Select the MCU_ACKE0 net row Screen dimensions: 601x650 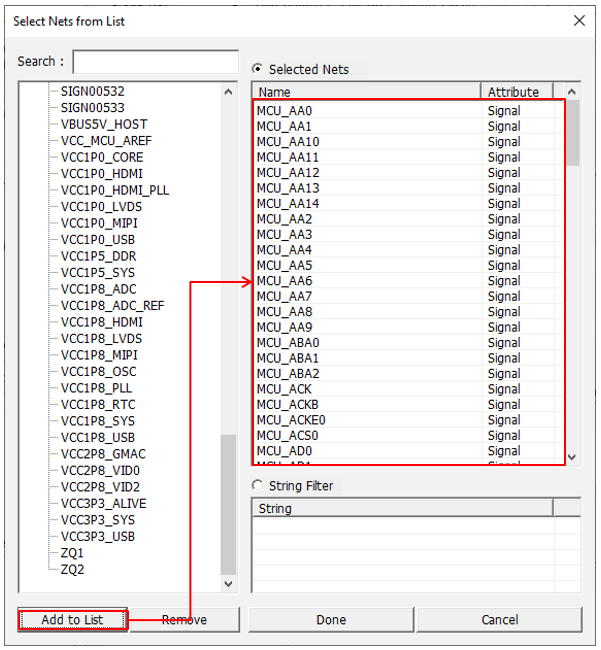coord(290,420)
